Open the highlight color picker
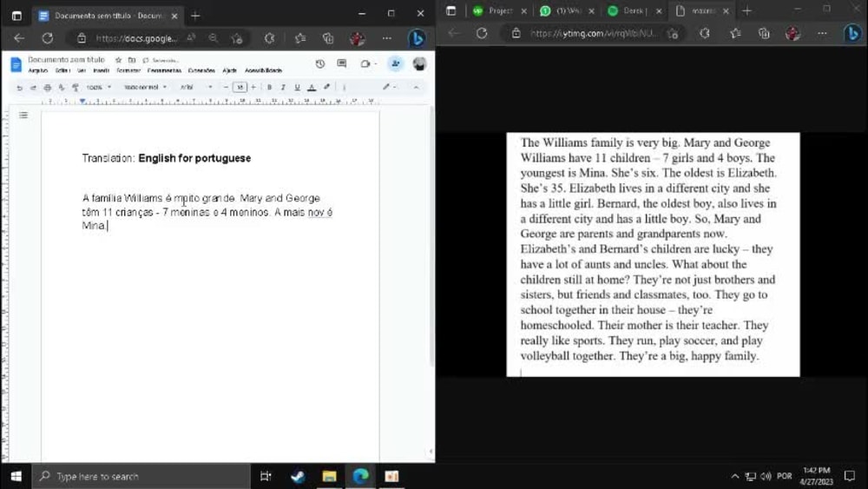This screenshot has height=489, width=868. click(326, 87)
